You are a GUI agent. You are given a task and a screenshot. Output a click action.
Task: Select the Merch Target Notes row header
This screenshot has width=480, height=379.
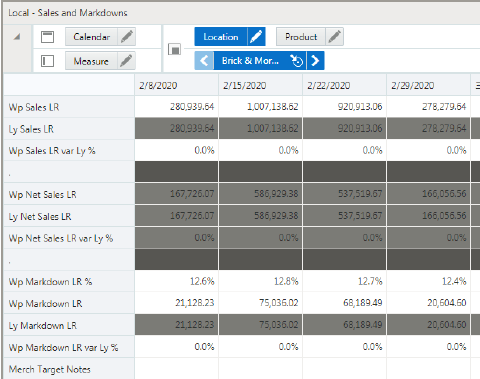(69, 369)
